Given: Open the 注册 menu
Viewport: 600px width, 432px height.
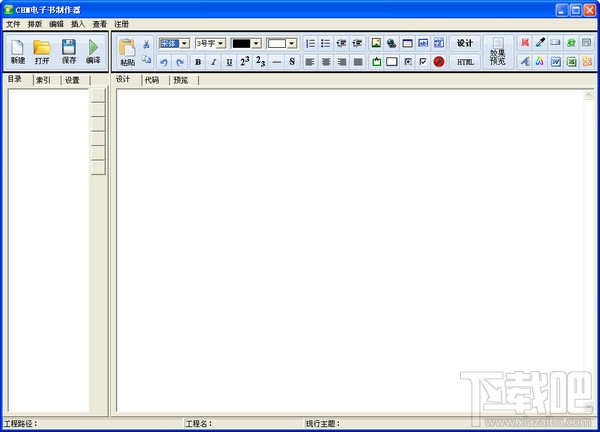Looking at the screenshot, I should pos(121,24).
